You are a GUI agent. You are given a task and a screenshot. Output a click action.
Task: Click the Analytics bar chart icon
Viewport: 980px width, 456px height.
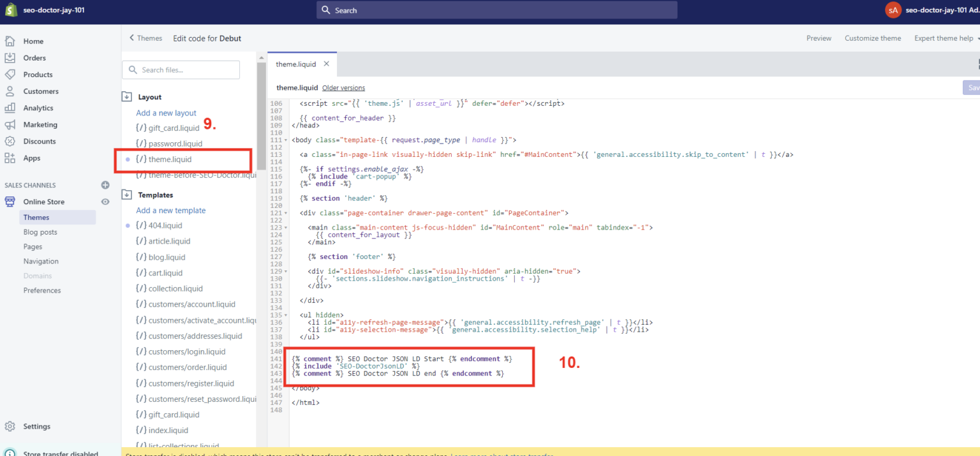10,108
